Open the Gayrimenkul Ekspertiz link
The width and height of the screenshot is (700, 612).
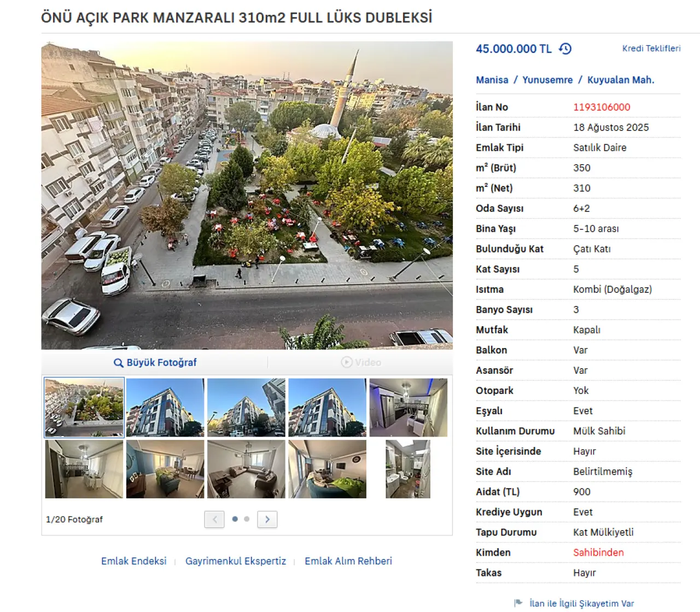tap(236, 561)
